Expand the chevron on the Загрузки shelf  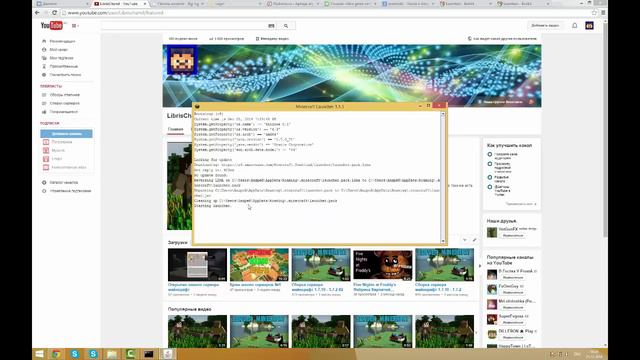[x=464, y=240]
